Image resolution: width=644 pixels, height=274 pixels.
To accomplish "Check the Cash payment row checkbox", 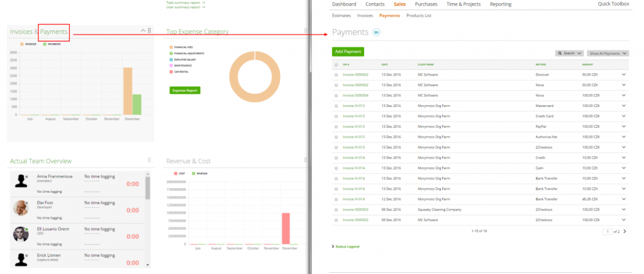I will (x=336, y=168).
